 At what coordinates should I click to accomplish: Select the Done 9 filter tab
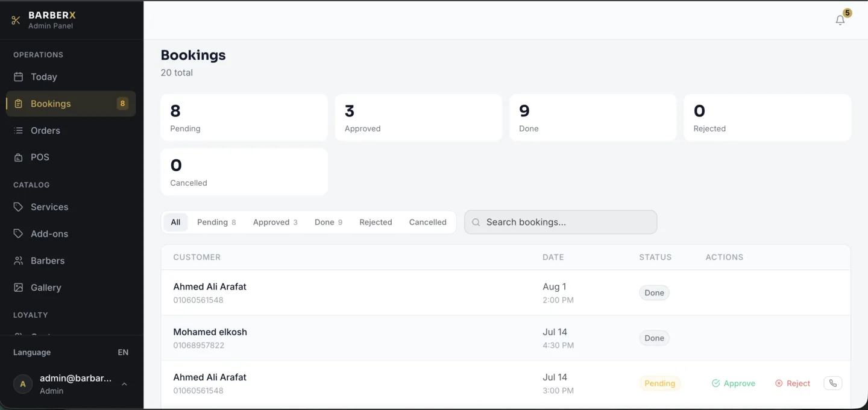pos(329,222)
